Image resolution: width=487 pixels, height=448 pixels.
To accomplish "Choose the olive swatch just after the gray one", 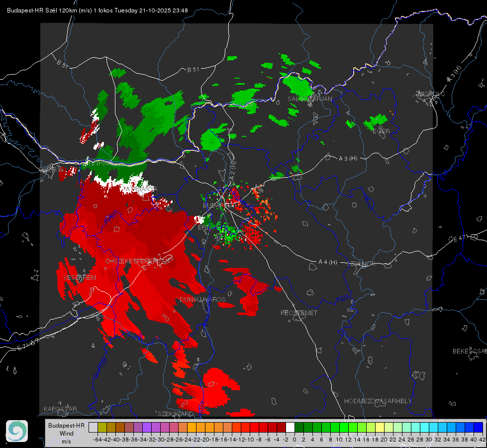I will pos(102,427).
